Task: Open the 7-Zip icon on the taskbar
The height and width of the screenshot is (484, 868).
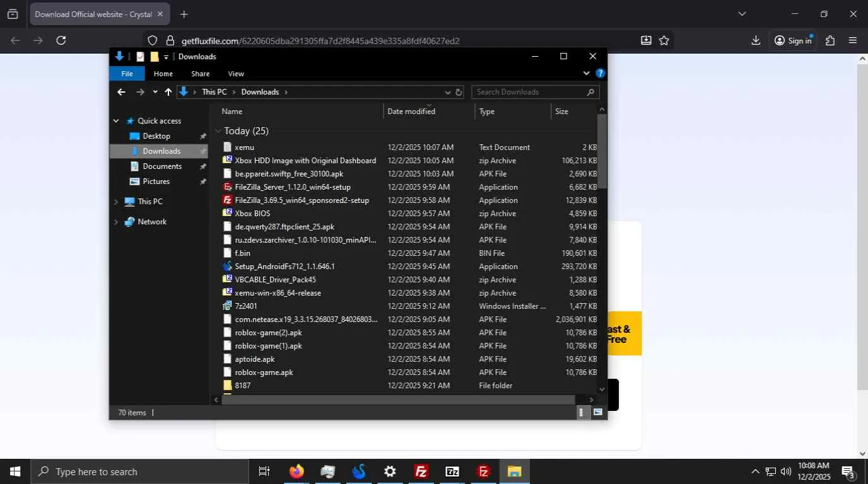Action: (452, 471)
